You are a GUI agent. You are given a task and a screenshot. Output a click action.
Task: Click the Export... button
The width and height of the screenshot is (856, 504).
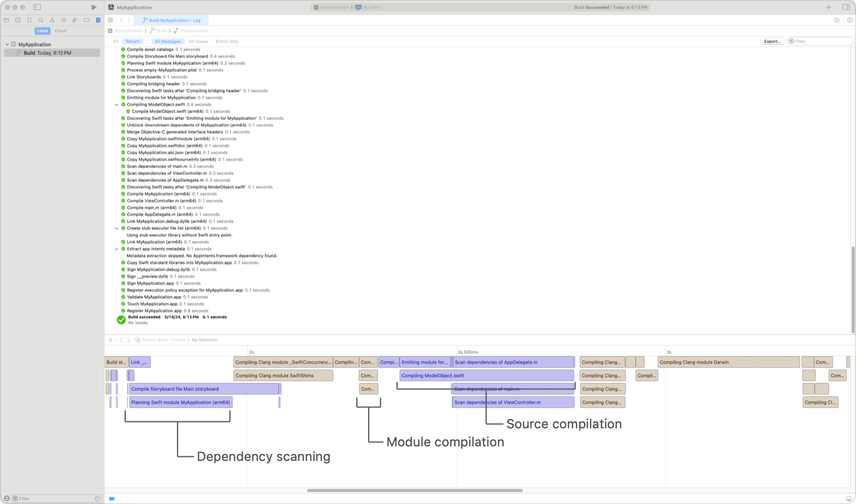pyautogui.click(x=772, y=41)
